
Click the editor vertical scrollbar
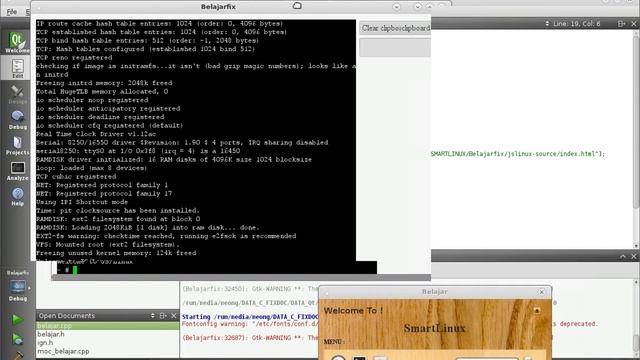[x=636, y=139]
